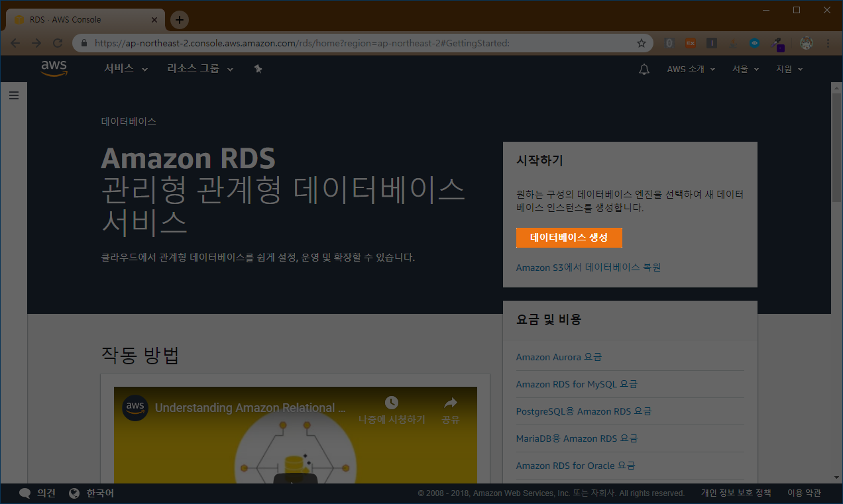This screenshot has height=504, width=843.
Task: Click the 데이터베이스 breadcrumb text
Action: 129,122
